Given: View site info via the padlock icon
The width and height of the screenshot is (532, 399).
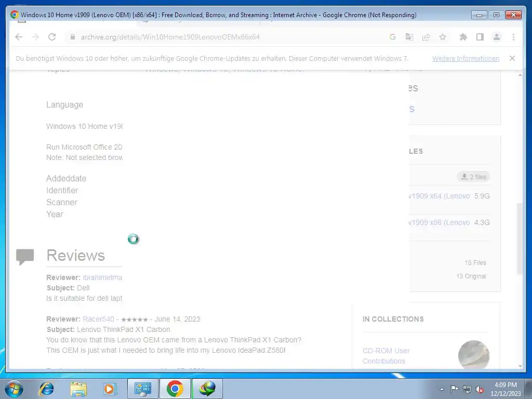Looking at the screenshot, I should click(x=72, y=37).
